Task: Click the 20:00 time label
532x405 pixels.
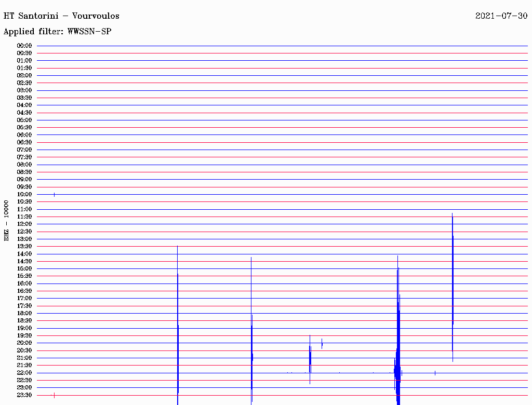Action: (x=24, y=343)
